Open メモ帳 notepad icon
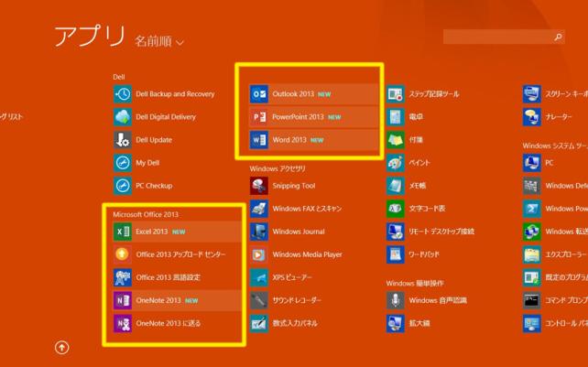The image size is (588, 367). (396, 186)
